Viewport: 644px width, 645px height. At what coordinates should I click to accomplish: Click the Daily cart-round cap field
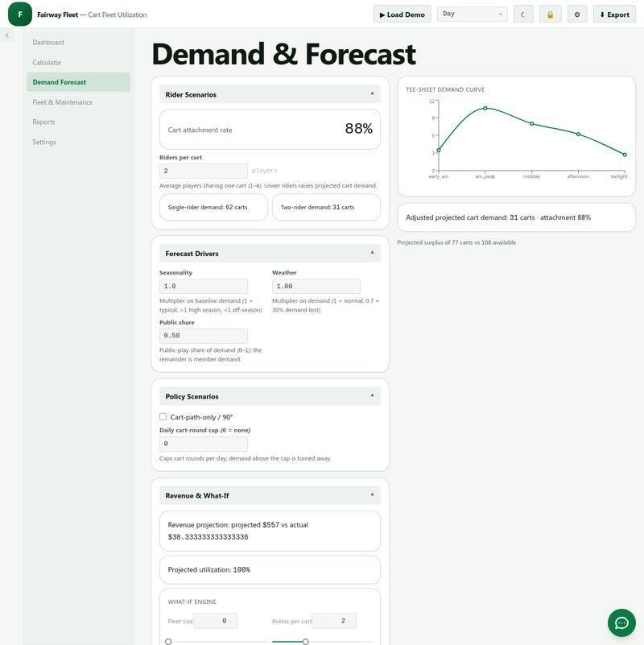click(204, 444)
